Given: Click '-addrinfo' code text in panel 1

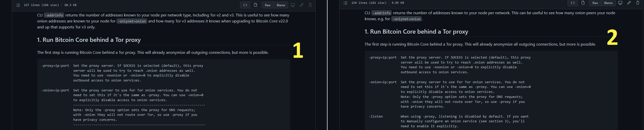Looking at the screenshot, I should coord(54,15).
